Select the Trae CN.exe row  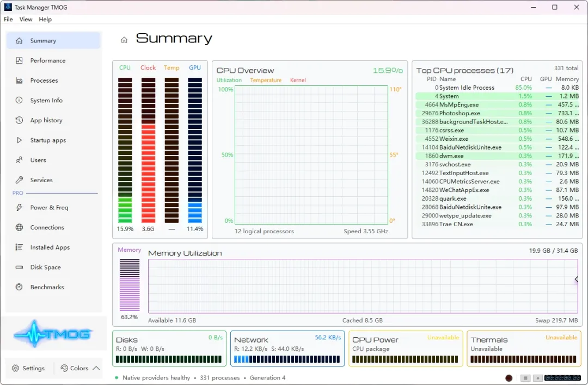(497, 225)
